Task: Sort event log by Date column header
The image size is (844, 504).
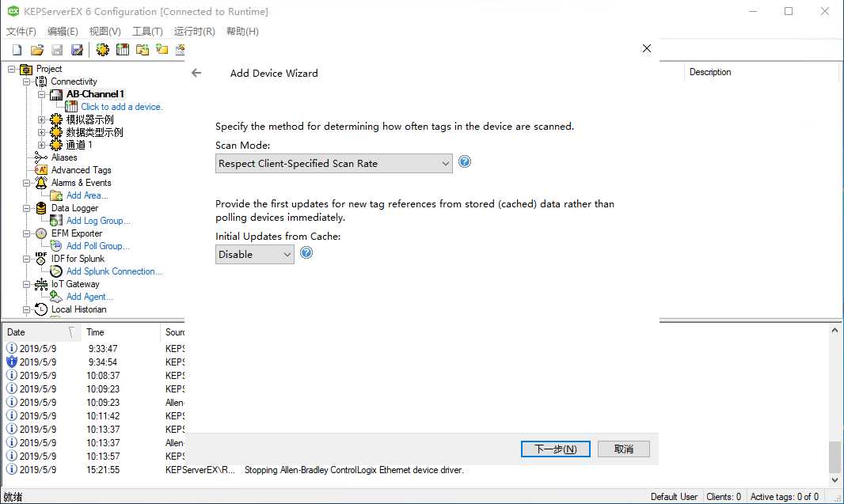Action: point(41,332)
